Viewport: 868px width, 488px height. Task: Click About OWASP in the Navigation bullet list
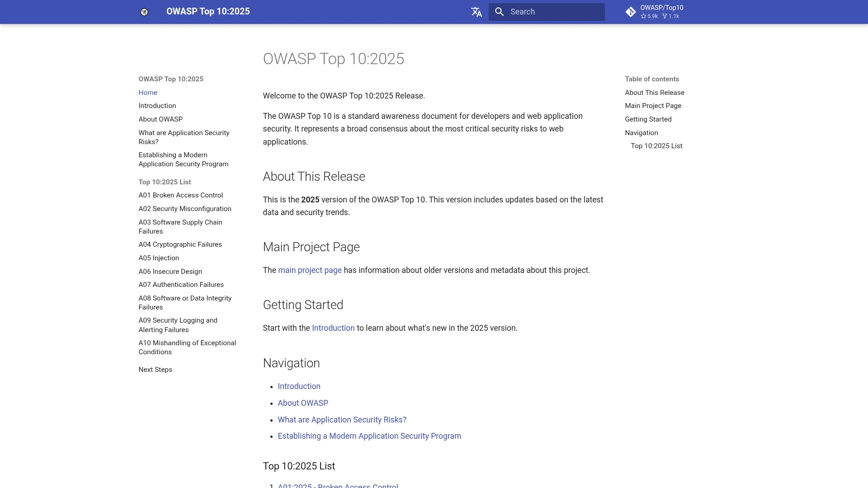[303, 403]
